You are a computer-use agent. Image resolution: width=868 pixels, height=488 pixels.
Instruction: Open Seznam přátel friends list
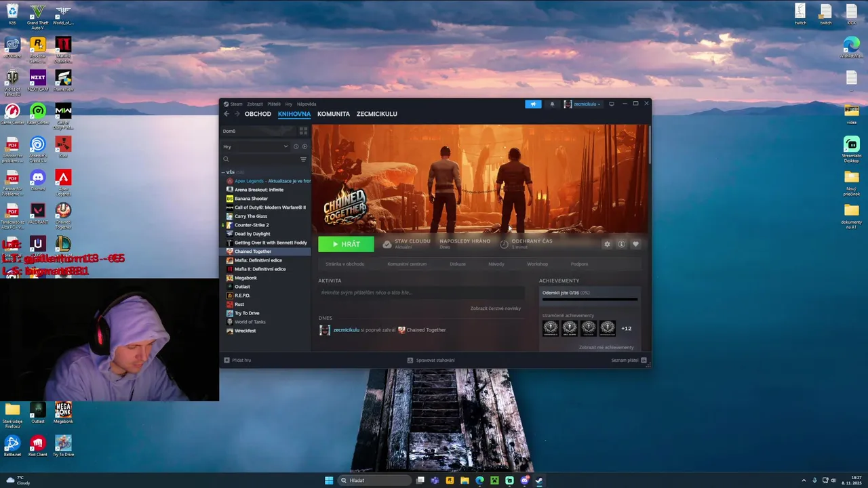[629, 360]
